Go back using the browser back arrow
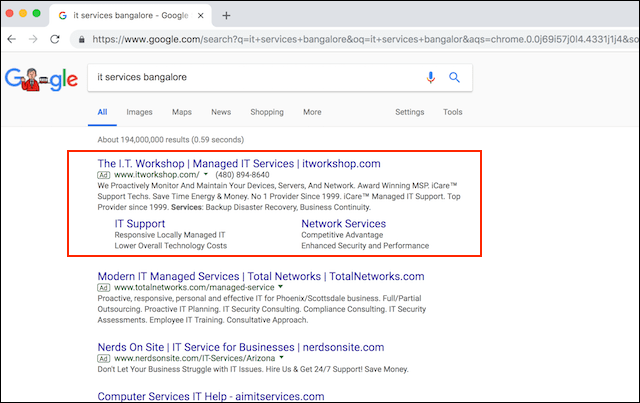Screen dimensions: 640x403 point(11,39)
